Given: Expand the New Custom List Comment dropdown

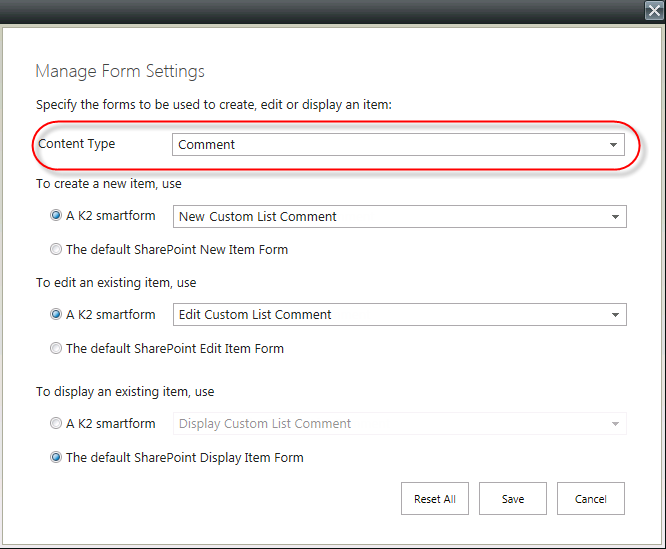Looking at the screenshot, I should [615, 217].
